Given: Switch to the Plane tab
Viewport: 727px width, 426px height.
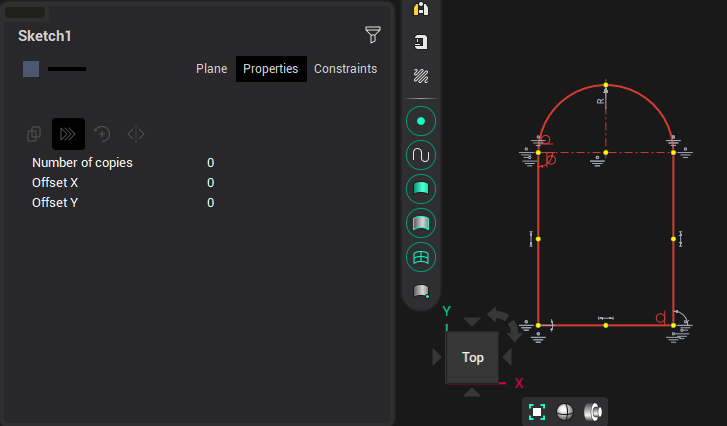Looking at the screenshot, I should (211, 69).
